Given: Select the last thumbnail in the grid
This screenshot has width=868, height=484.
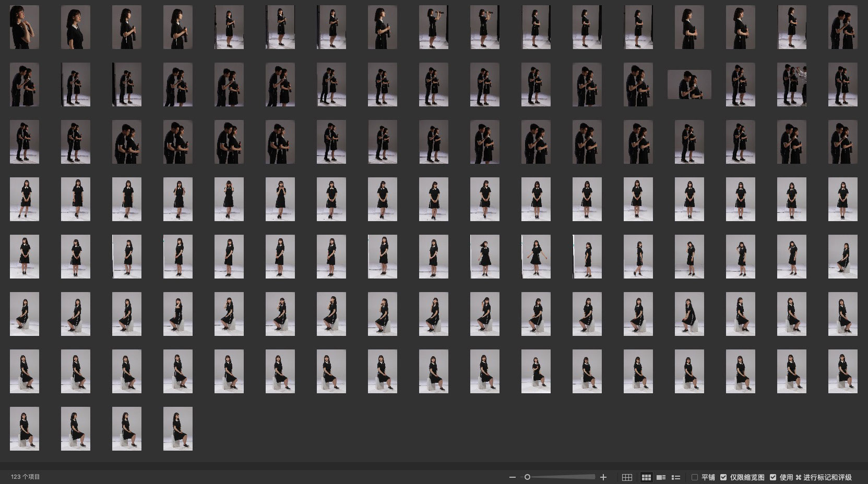Looking at the screenshot, I should click(x=178, y=429).
